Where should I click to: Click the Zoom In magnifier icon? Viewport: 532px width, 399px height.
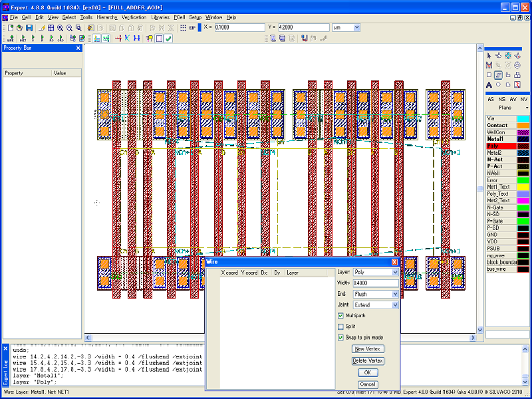[x=61, y=28]
